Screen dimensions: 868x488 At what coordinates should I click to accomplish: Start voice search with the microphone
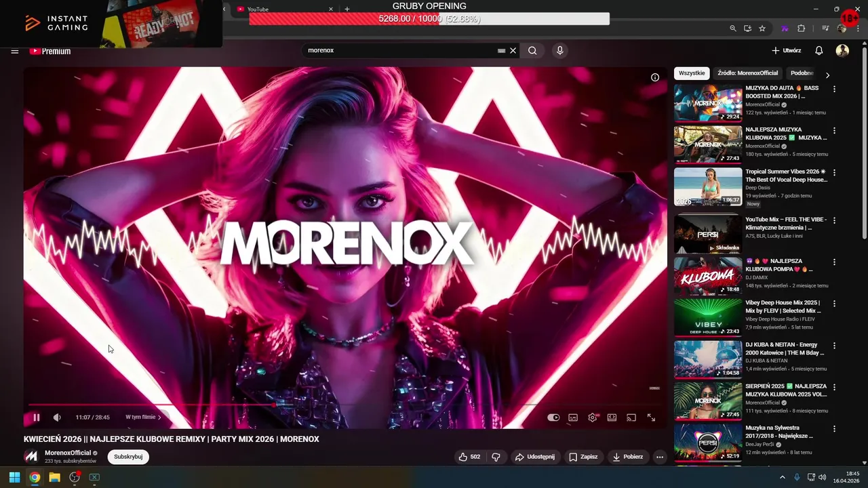pyautogui.click(x=559, y=50)
